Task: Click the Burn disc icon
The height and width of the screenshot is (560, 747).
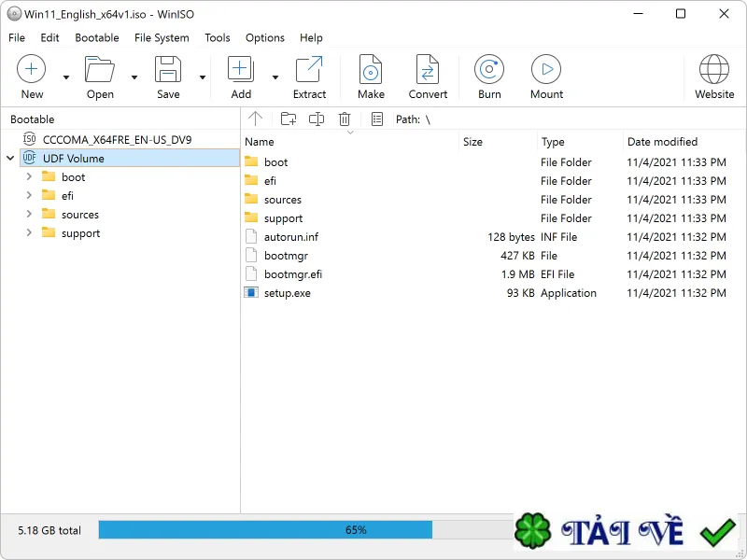Action: point(488,69)
